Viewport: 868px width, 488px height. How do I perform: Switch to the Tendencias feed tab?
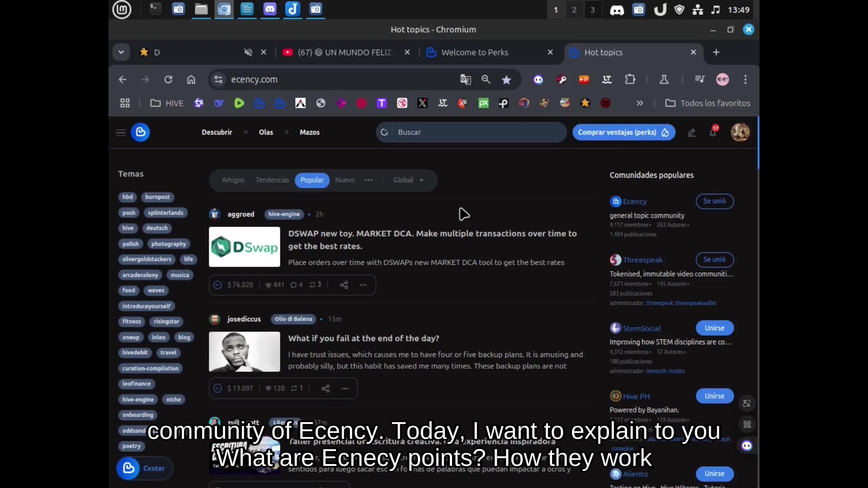pyautogui.click(x=272, y=180)
